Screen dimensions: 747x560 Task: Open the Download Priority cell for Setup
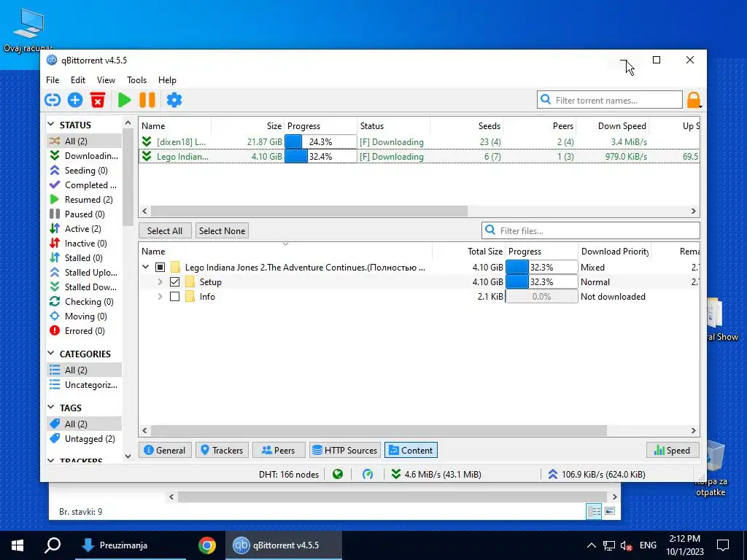click(x=614, y=282)
